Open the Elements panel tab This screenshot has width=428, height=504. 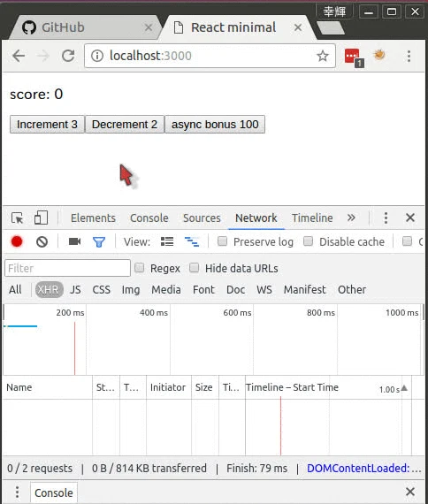click(x=93, y=218)
